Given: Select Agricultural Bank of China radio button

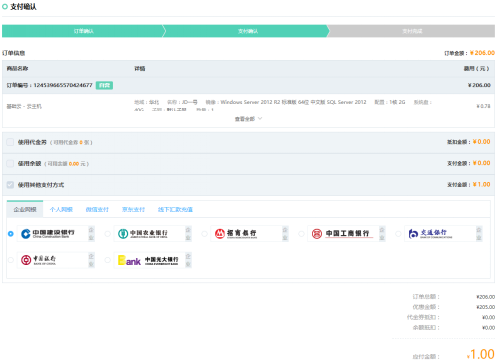Looking at the screenshot, I should pos(107,234).
